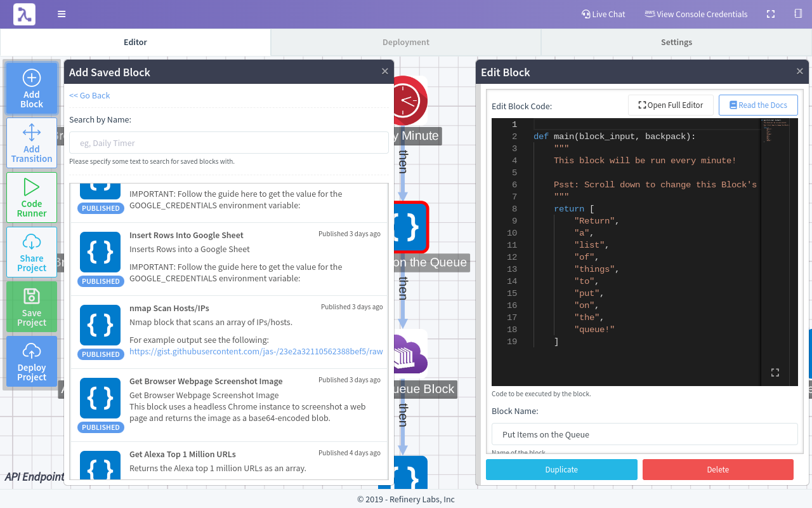Select the purple Queue Block icon
Screen dimensions: 812x508
pyautogui.click(x=410, y=354)
